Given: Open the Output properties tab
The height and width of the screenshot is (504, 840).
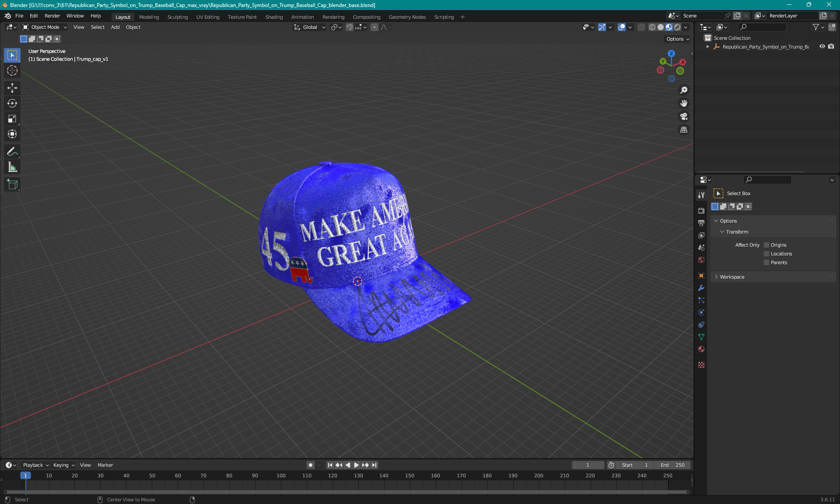Looking at the screenshot, I should [701, 223].
